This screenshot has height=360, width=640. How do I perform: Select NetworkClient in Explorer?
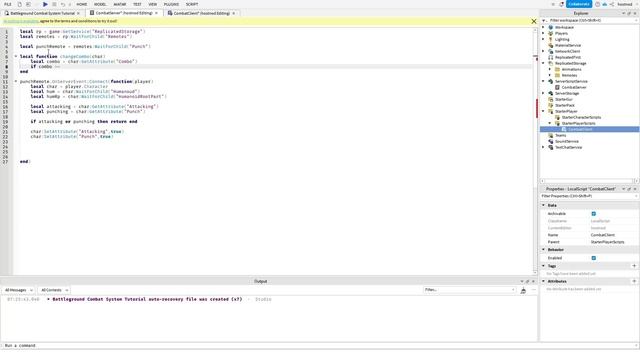click(x=567, y=51)
